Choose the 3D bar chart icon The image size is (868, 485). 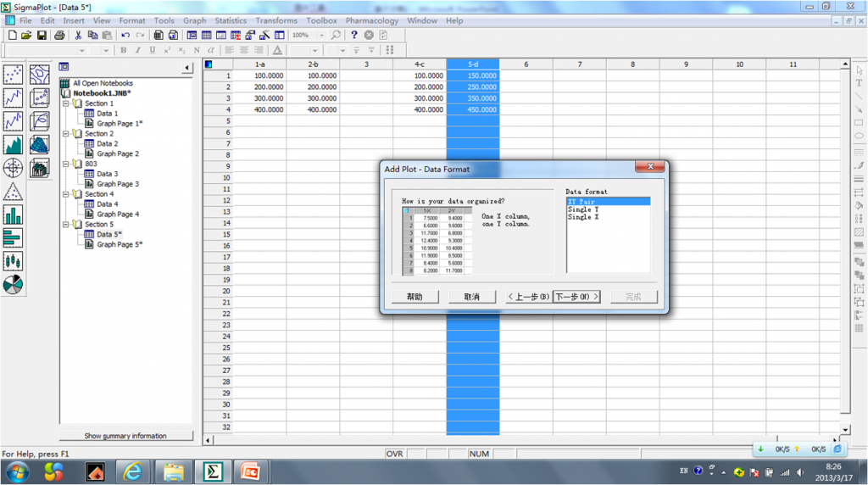pos(39,167)
